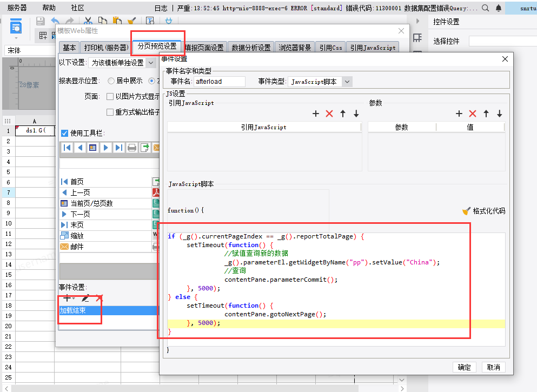
Task: Click the paste clipboard icon
Action: point(117,21)
